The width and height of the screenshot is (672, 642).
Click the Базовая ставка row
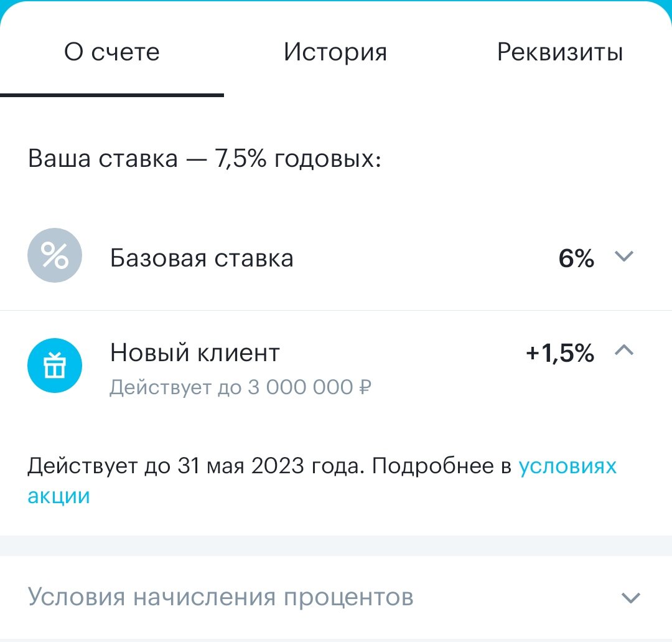[x=202, y=258]
